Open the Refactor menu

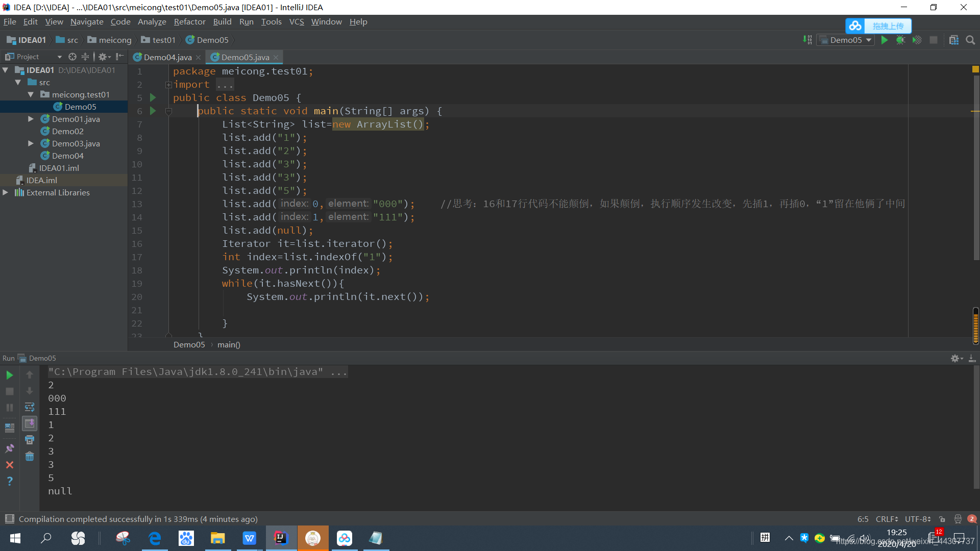(189, 21)
